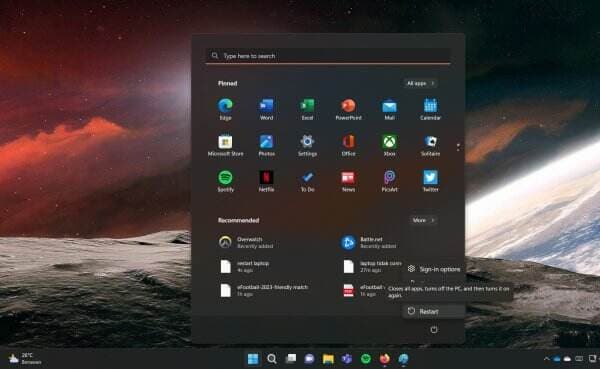Open Firefox from the taskbar

click(385, 359)
